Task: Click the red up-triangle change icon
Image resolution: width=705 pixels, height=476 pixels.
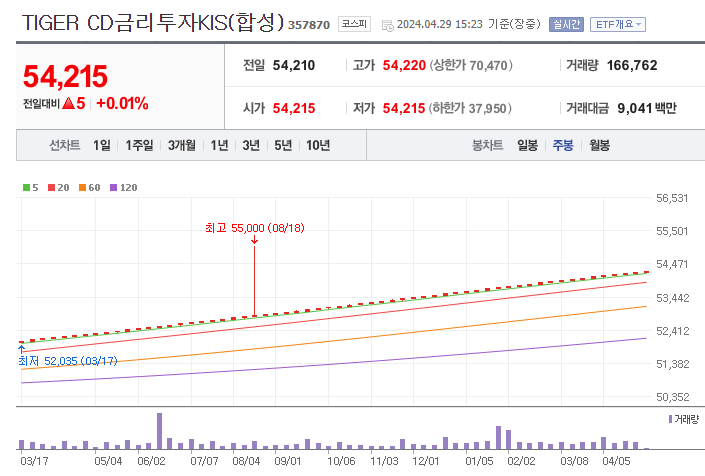Action: (x=68, y=104)
